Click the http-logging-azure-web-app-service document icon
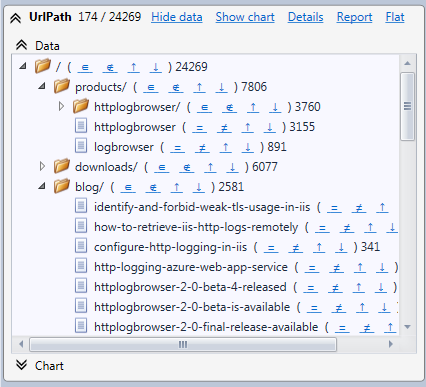This screenshot has width=426, height=387. point(81,266)
